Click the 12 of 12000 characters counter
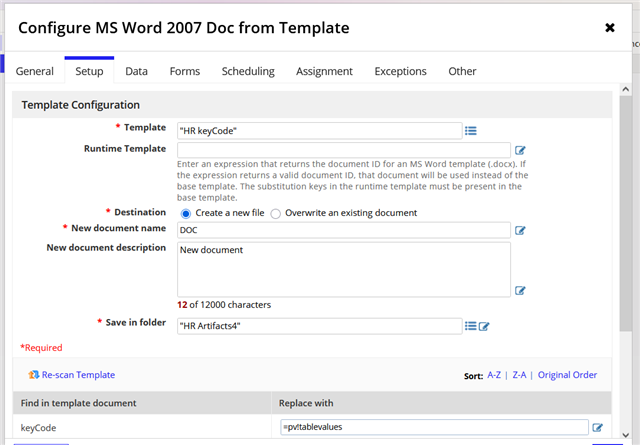 coord(224,305)
